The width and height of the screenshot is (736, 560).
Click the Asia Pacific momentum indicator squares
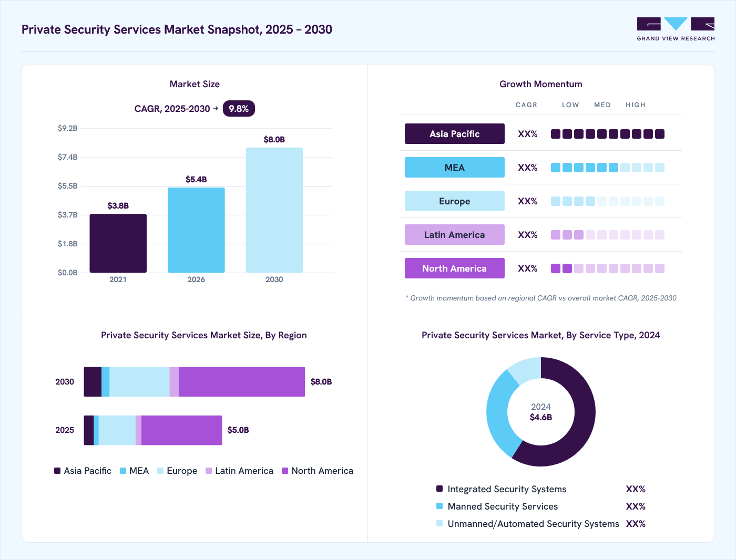point(608,134)
